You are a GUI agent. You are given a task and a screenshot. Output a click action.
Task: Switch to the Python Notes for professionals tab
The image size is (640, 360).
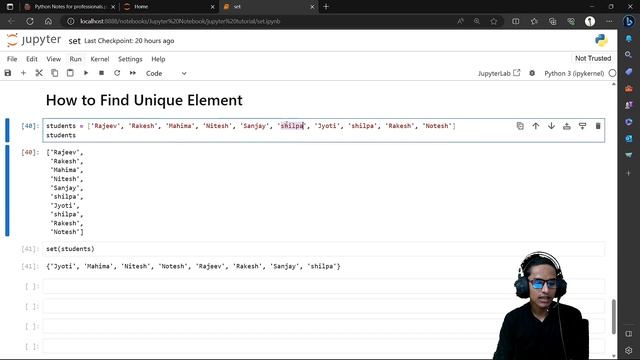point(68,7)
